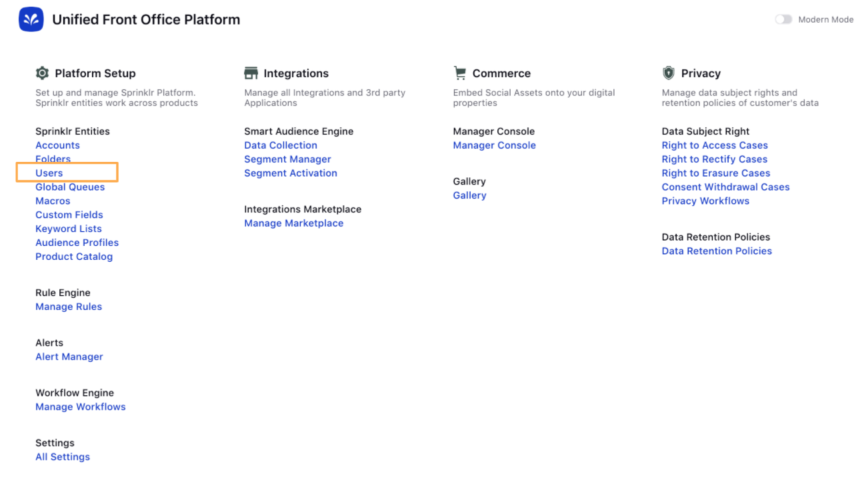Screen dimensions: 868x477
Task: Click the Unified Front Office Platform title
Action: (x=146, y=20)
